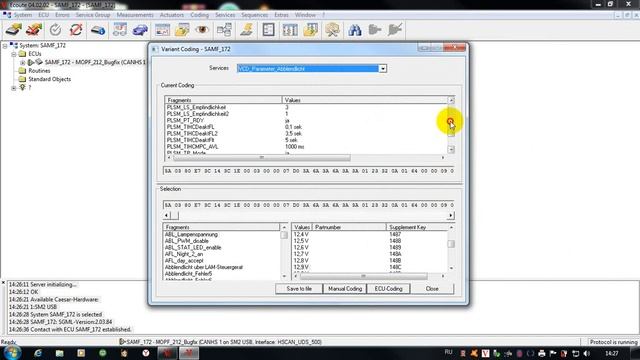The width and height of the screenshot is (640, 360).
Task: Click the ECU Coding button
Action: 388,289
